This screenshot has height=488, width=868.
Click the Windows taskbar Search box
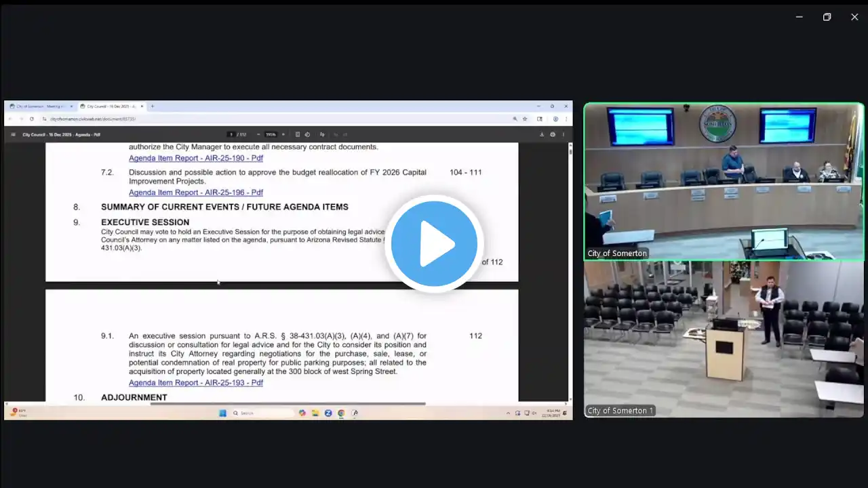coord(262,413)
